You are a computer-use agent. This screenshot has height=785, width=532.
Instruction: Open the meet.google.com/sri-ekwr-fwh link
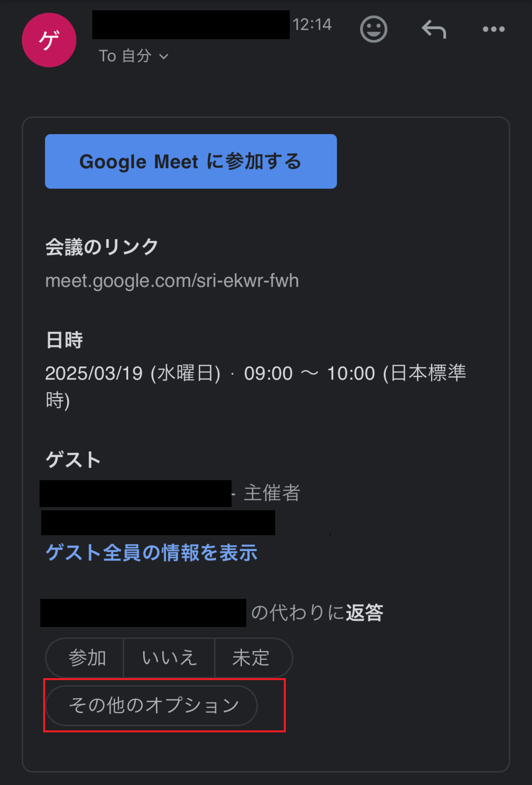[172, 281]
